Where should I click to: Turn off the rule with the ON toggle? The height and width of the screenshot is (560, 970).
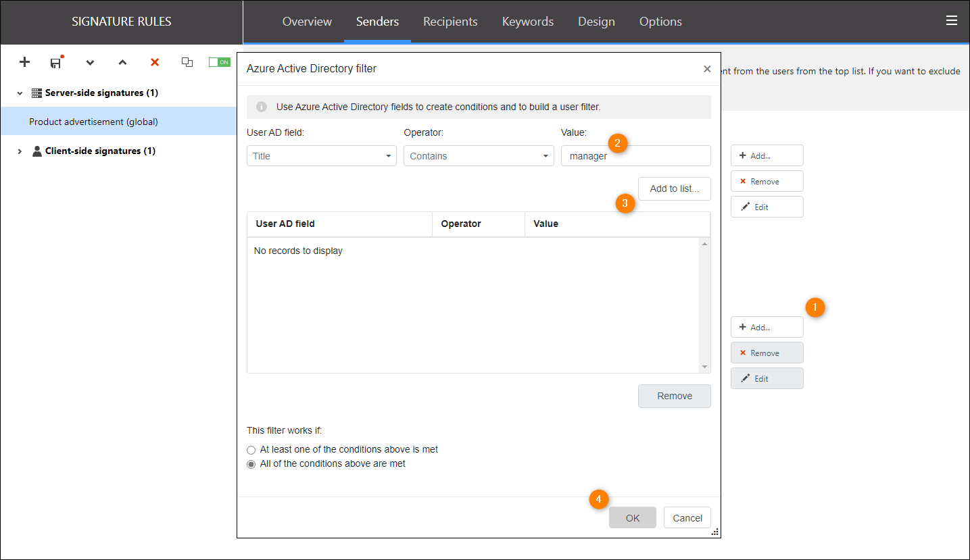coord(220,61)
